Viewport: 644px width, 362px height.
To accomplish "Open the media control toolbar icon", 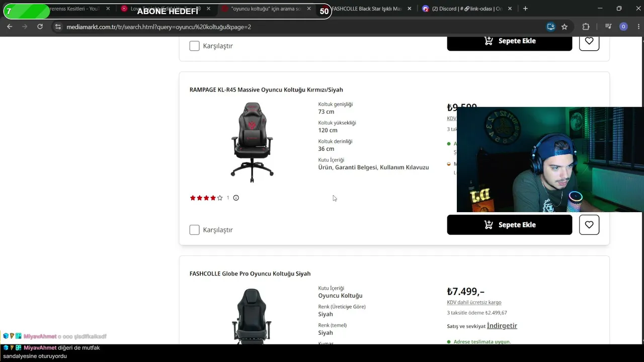I will (608, 27).
